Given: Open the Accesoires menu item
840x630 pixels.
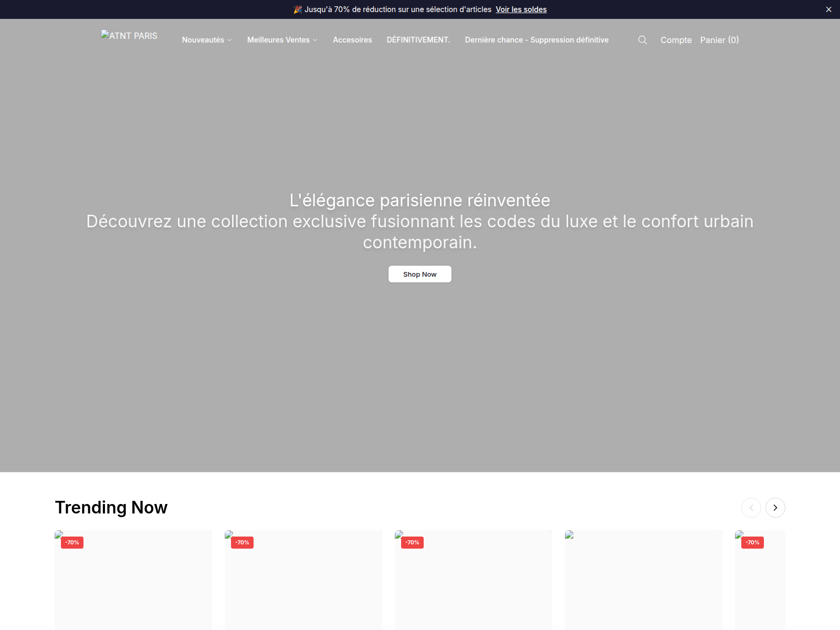Looking at the screenshot, I should (352, 40).
